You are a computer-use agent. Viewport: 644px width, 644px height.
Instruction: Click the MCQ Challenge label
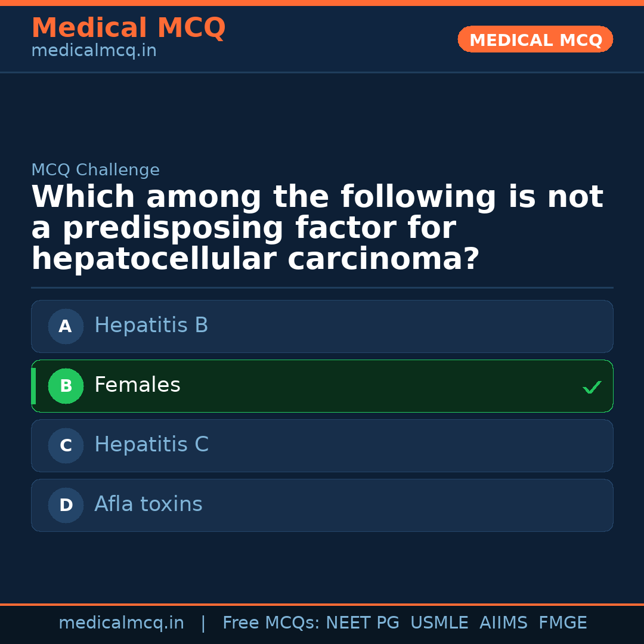coord(95,170)
